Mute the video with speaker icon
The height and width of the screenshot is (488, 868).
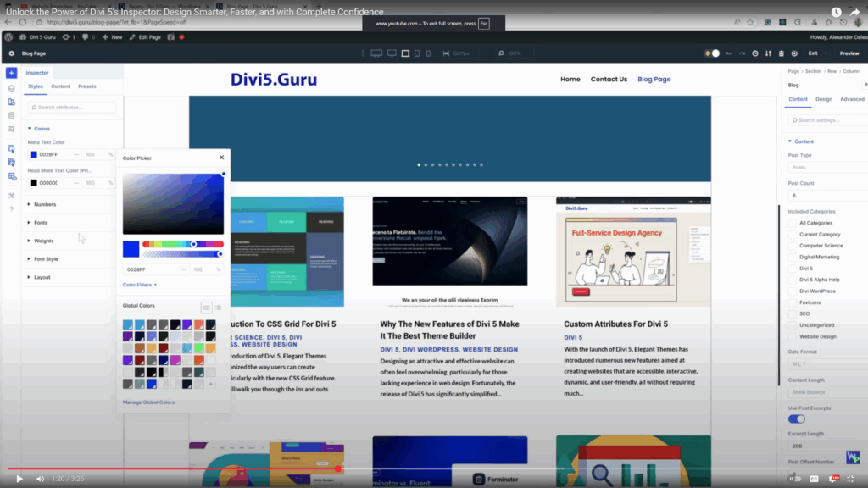[x=40, y=479]
